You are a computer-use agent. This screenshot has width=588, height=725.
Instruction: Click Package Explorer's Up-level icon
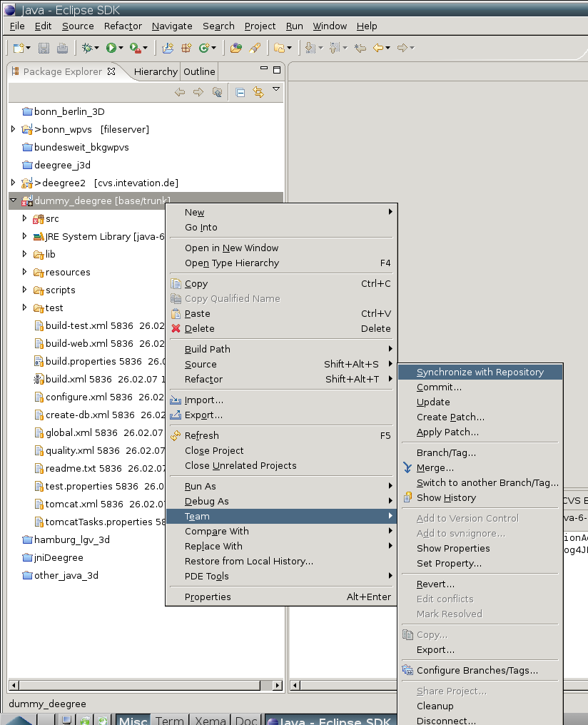pyautogui.click(x=217, y=93)
